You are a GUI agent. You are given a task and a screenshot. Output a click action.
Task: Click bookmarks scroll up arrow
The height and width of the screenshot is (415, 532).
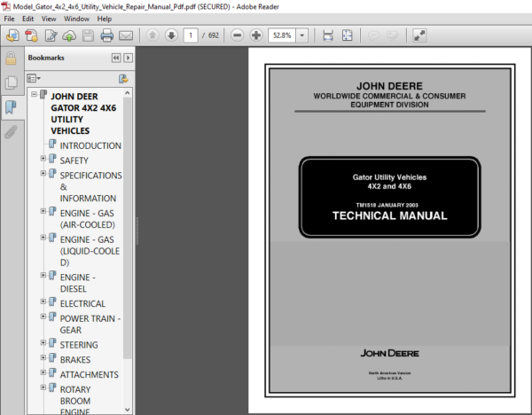[x=127, y=92]
